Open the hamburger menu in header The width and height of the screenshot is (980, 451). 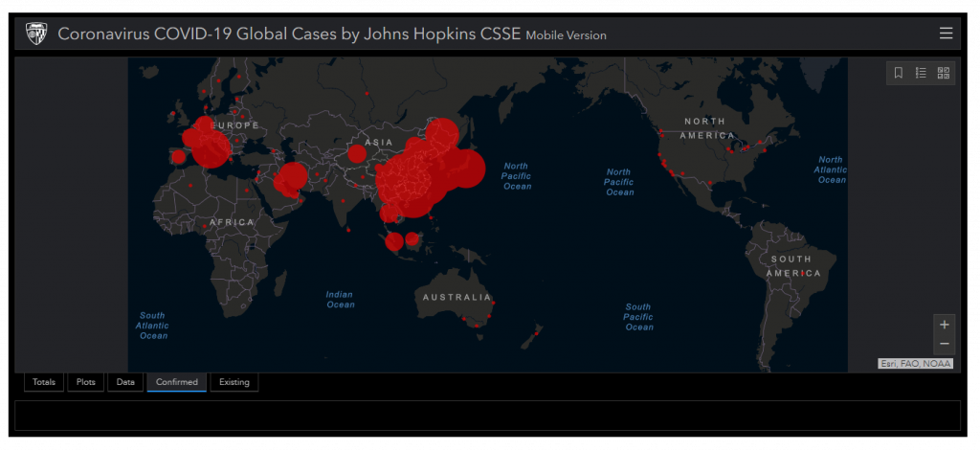coord(946,34)
